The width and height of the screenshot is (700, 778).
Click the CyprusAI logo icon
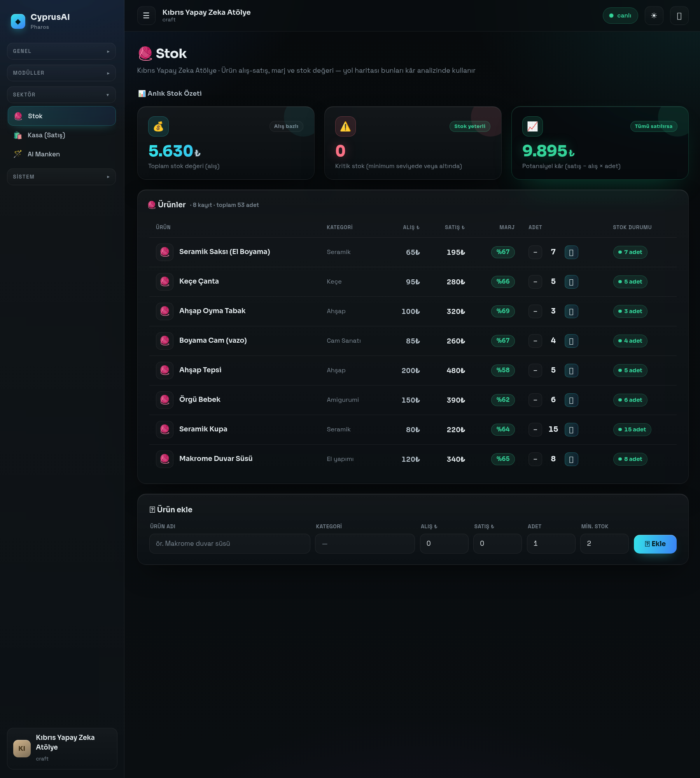click(x=18, y=21)
